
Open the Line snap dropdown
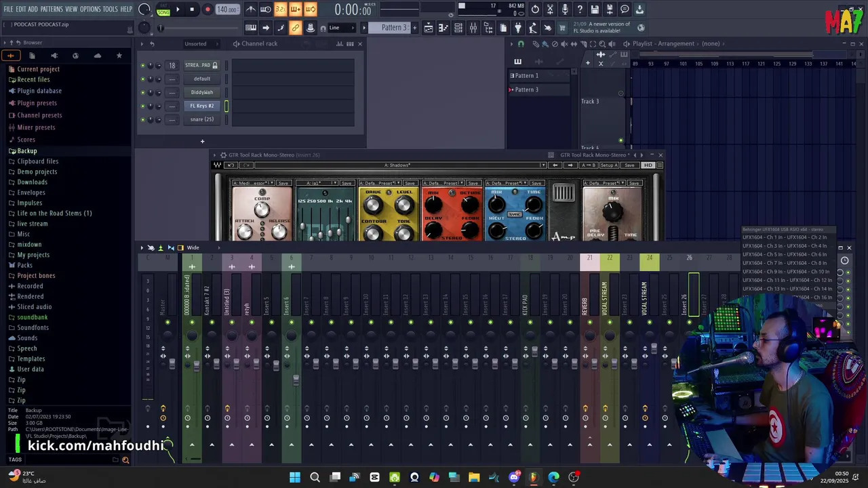[341, 28]
